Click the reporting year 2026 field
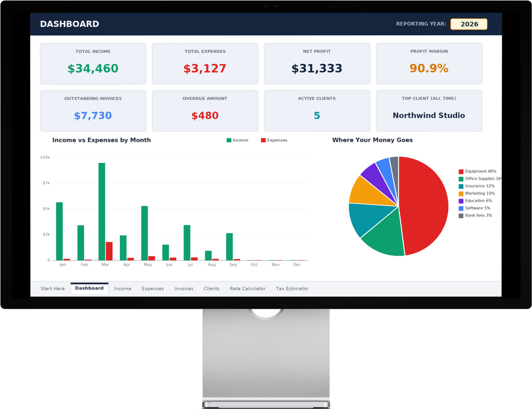 pos(469,24)
